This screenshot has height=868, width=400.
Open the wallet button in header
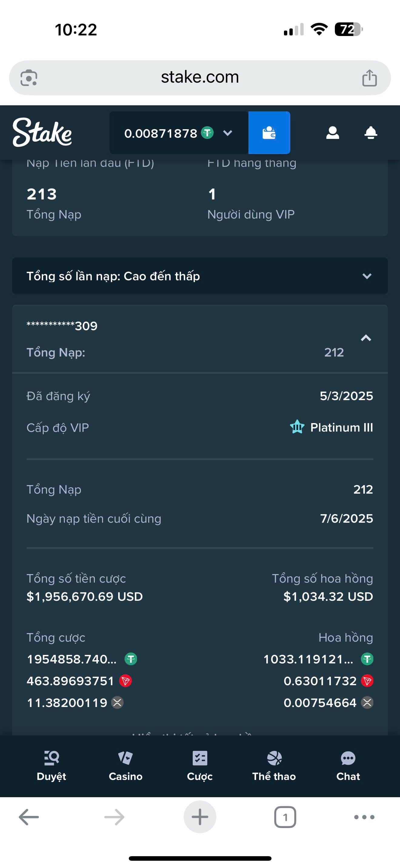269,133
